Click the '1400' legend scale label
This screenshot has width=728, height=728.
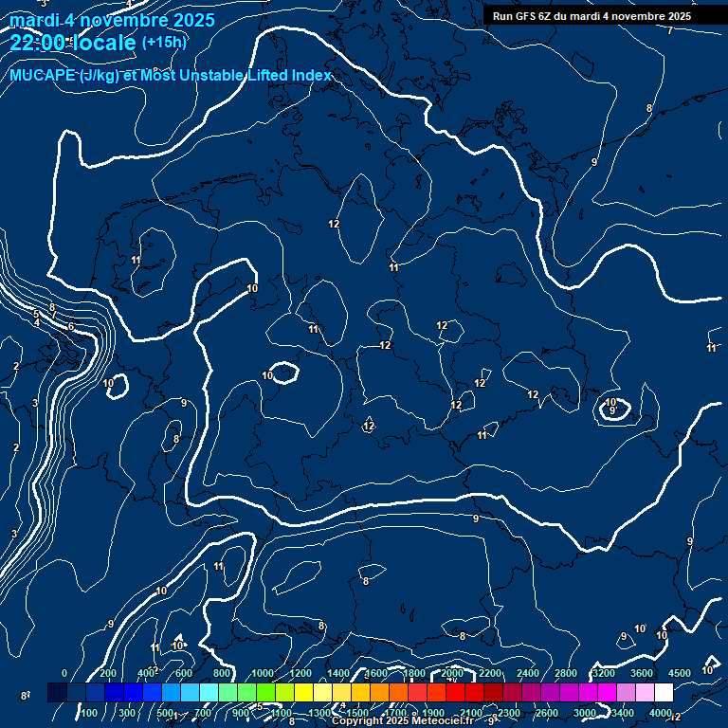click(x=338, y=673)
